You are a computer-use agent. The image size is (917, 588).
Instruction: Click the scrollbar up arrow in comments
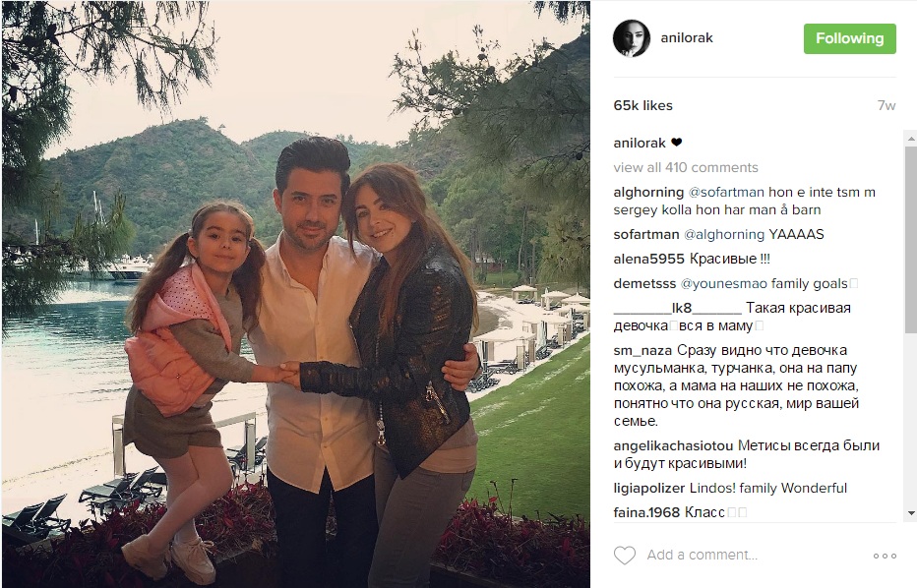pos(910,139)
